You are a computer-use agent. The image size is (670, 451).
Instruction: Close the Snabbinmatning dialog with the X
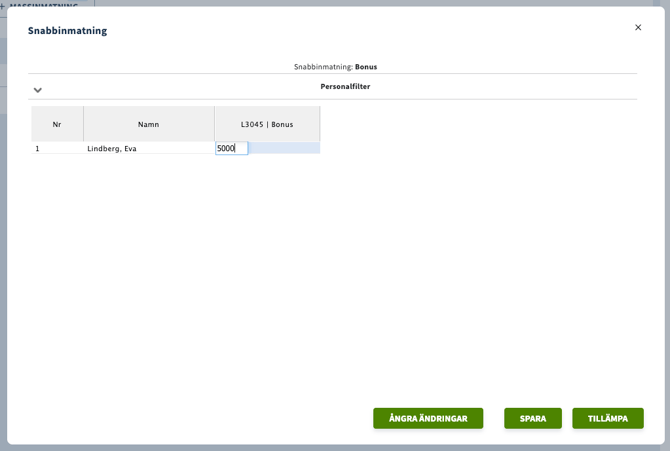click(638, 28)
